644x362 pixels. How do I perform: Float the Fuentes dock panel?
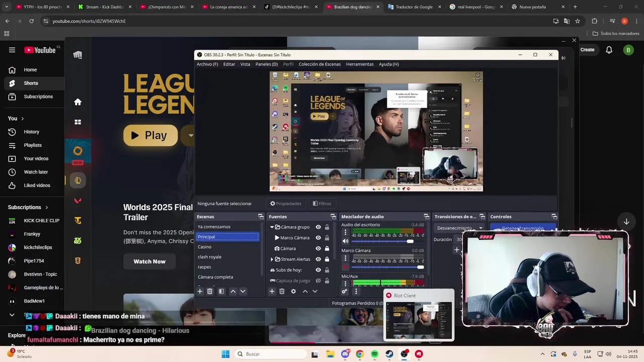pos(333,217)
